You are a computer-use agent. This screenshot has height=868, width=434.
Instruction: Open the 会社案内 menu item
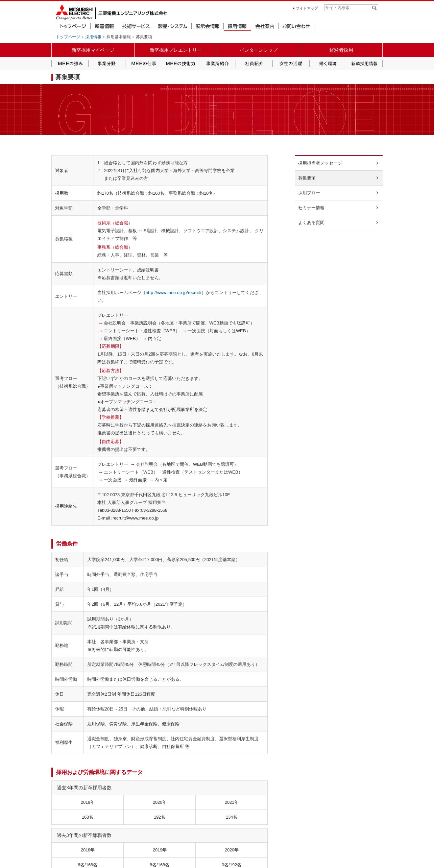pos(265,26)
